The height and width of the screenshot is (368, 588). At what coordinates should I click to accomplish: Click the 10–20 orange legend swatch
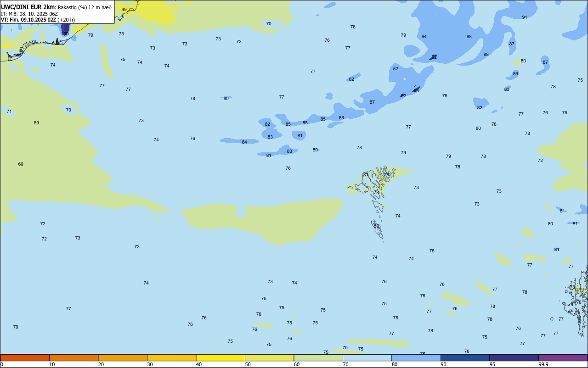[x=73, y=357]
